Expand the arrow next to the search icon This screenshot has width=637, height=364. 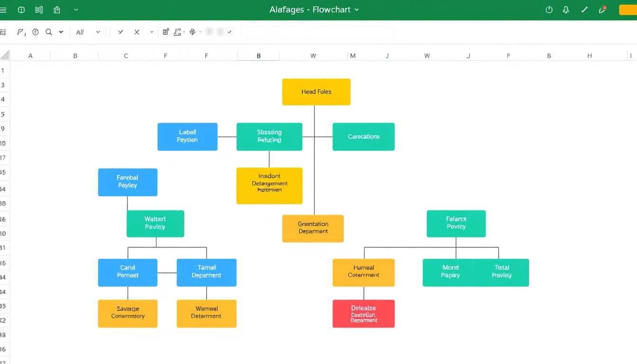(x=61, y=32)
